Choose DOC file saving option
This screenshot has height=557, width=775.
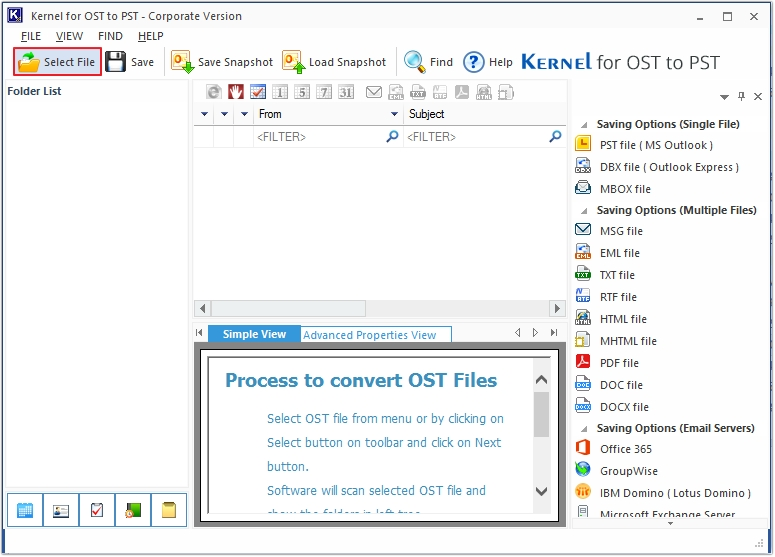click(609, 385)
